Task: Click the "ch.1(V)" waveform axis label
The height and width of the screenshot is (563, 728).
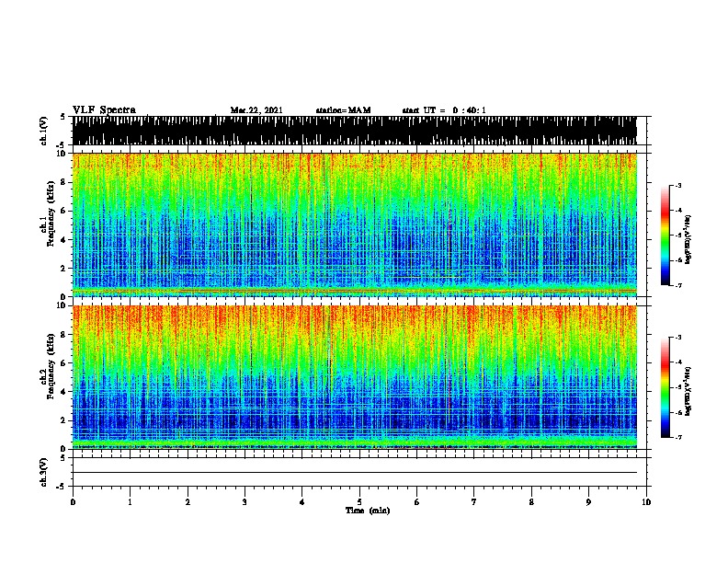Action: click(x=44, y=131)
